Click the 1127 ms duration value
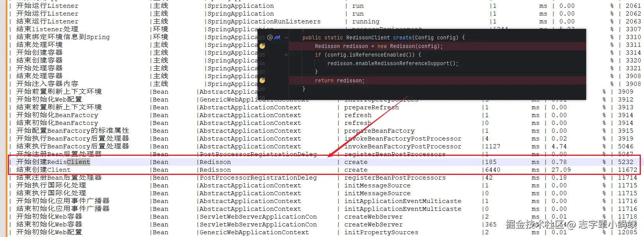Viewport: 644px width, 237px height. tap(493, 146)
